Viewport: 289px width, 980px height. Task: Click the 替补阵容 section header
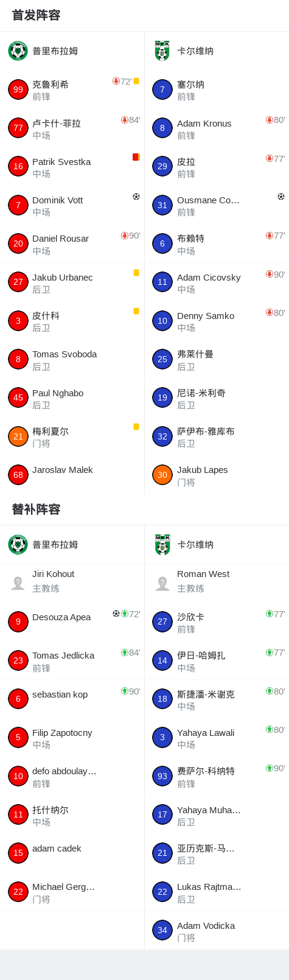click(x=37, y=509)
